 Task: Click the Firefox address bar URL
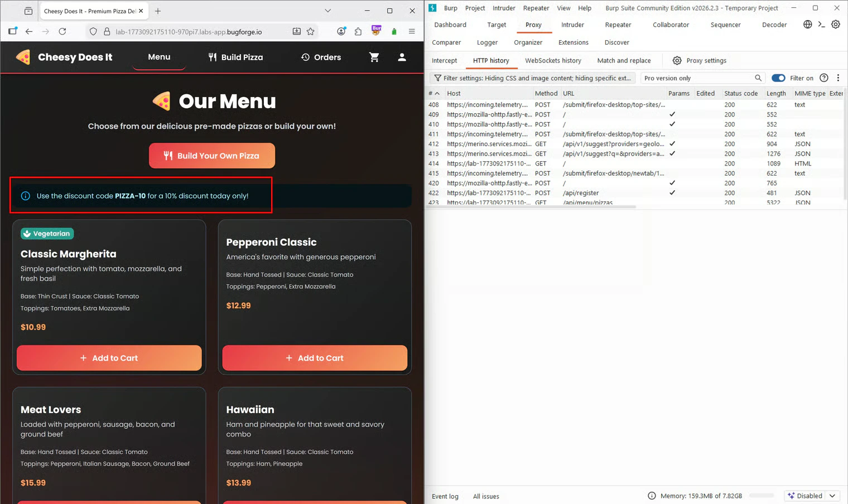[189, 32]
